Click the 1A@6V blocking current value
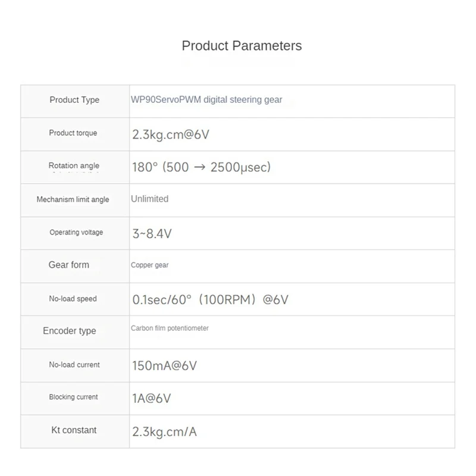 pyautogui.click(x=151, y=398)
